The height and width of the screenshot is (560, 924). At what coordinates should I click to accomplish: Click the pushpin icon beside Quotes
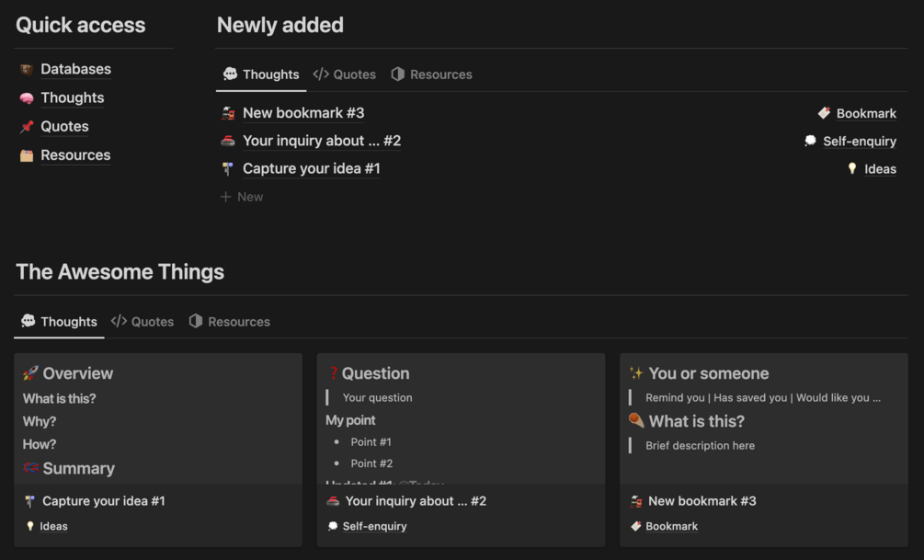[x=27, y=127]
